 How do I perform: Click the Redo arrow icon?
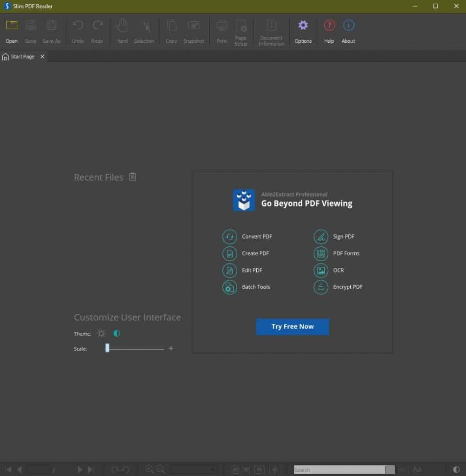97,26
